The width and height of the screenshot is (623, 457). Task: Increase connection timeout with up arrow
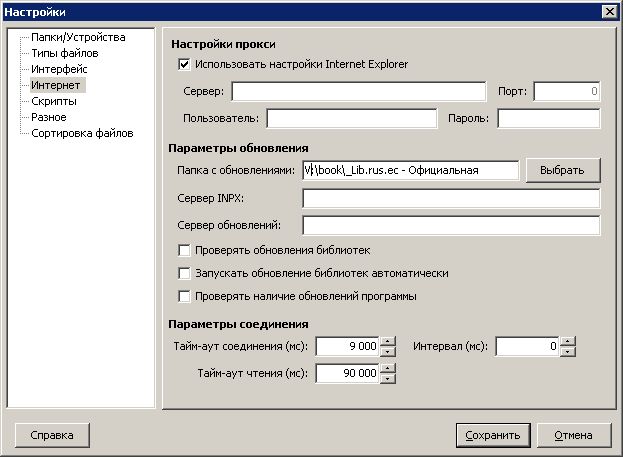point(388,342)
